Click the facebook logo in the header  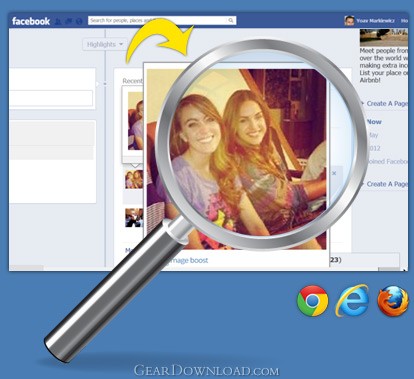(x=31, y=21)
